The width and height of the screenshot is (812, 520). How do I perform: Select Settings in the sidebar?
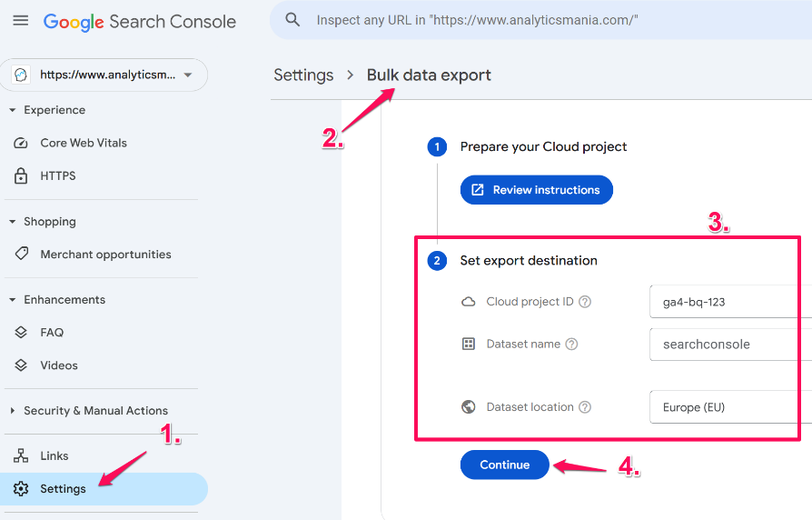coord(63,489)
